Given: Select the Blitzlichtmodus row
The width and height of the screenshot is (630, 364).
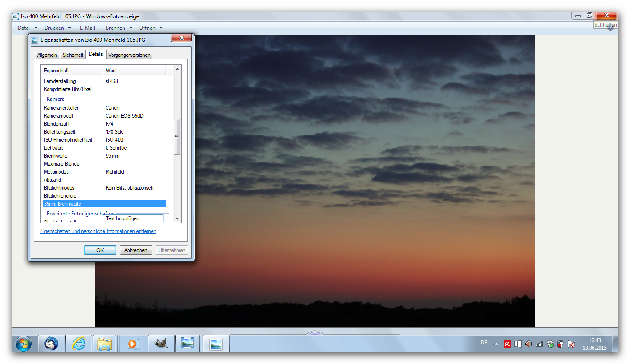Looking at the screenshot, I should (x=104, y=188).
